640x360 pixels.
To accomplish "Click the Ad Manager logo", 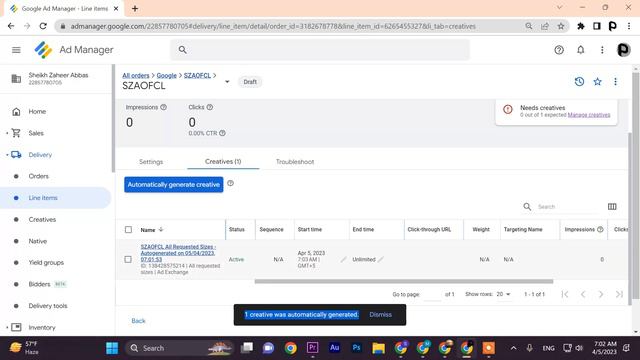I will (x=43, y=50).
